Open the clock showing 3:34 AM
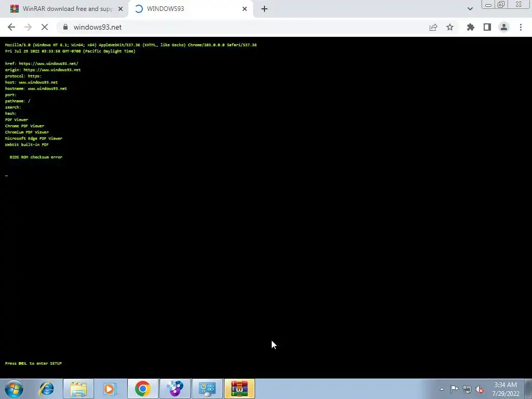The width and height of the screenshot is (532, 399). [x=506, y=389]
